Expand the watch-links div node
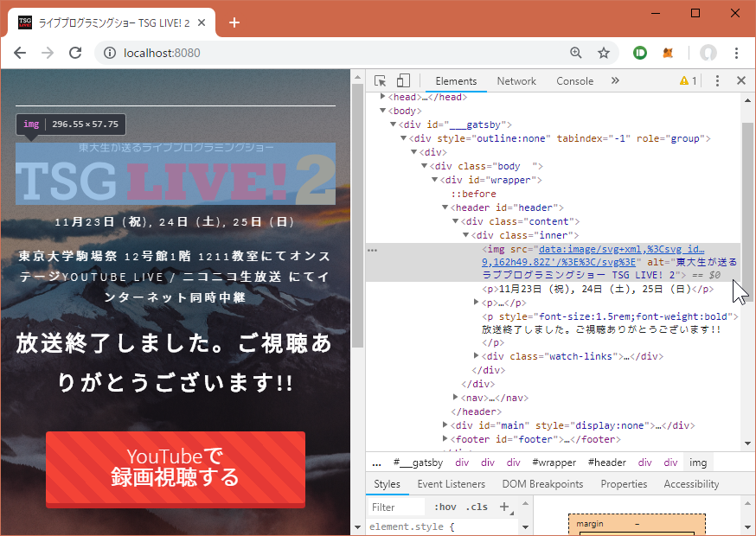Screen dimensions: 756x536 (x=477, y=355)
